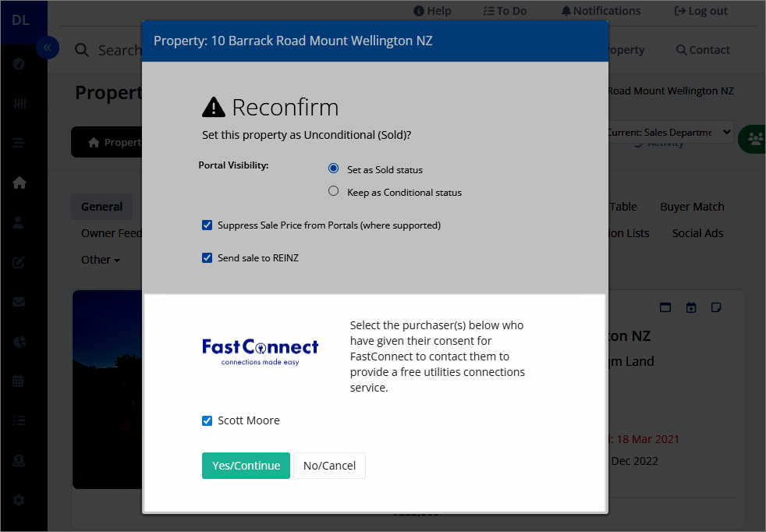Open the checklist tasks sidebar icon
Screen dimensions: 766x532
pos(19,420)
